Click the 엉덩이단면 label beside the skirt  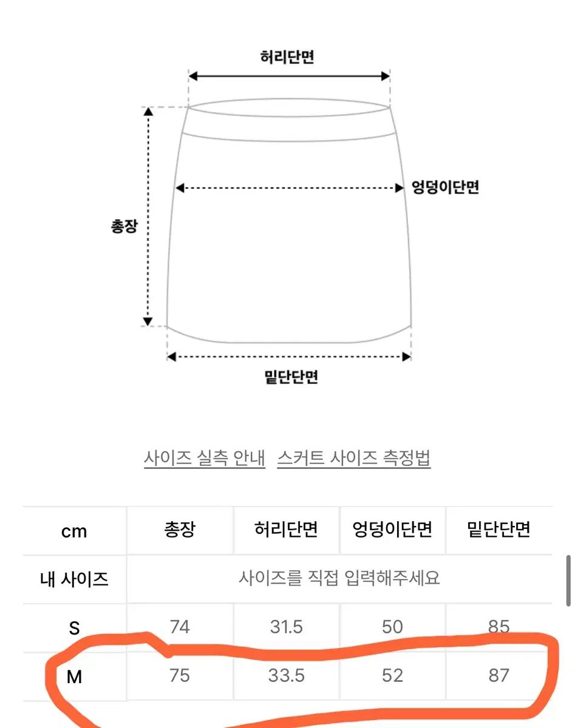click(x=446, y=187)
